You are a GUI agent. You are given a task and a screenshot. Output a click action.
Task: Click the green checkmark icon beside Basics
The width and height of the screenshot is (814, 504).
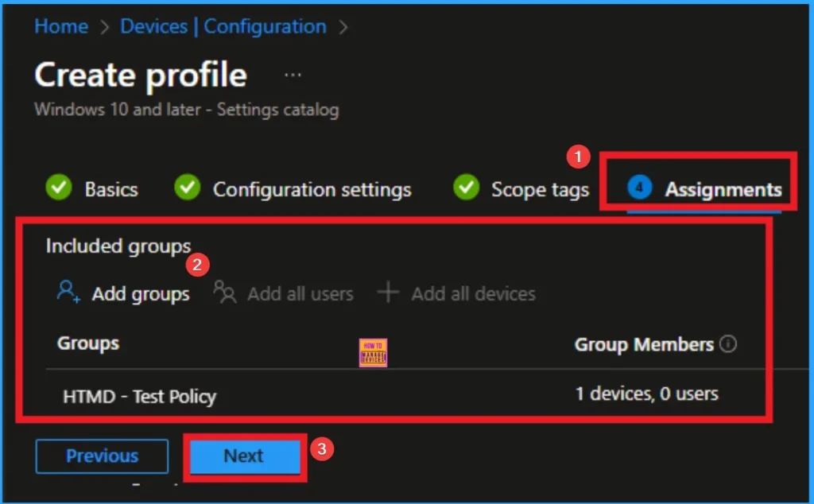tap(59, 188)
